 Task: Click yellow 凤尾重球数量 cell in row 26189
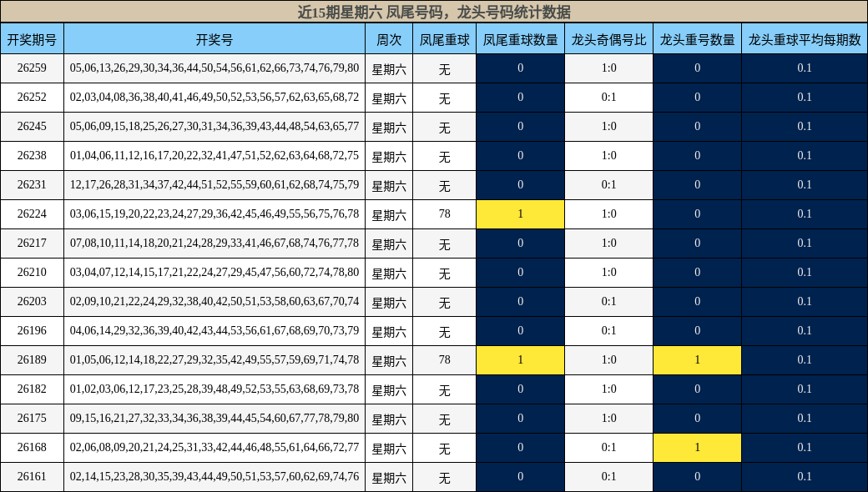(520, 360)
